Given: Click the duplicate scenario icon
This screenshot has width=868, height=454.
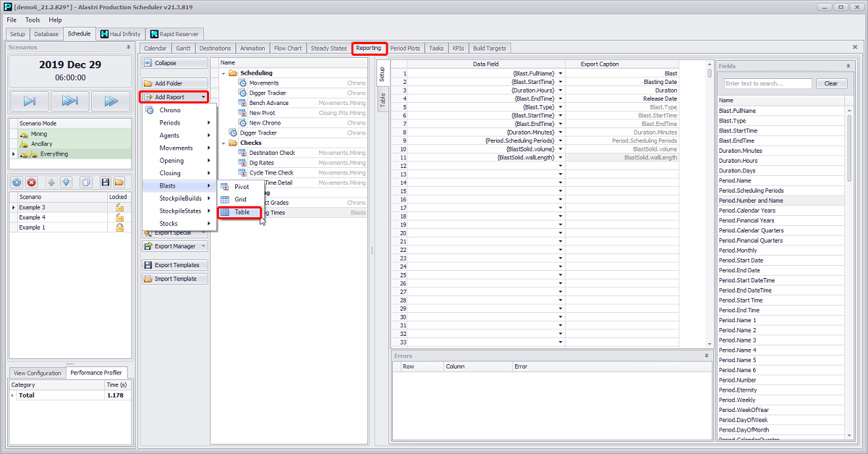Looking at the screenshot, I should (87, 182).
